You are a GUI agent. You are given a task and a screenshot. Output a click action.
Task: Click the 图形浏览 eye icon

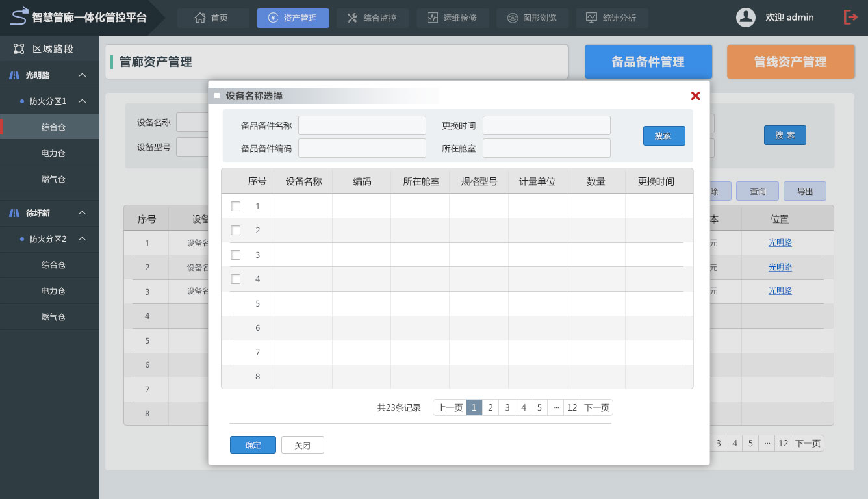click(513, 18)
